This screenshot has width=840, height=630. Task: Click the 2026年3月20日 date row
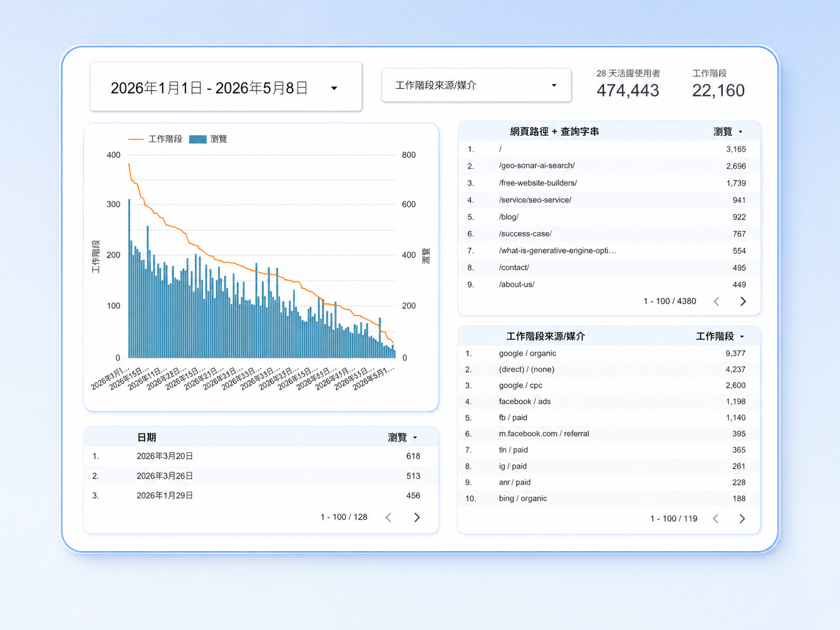[261, 456]
